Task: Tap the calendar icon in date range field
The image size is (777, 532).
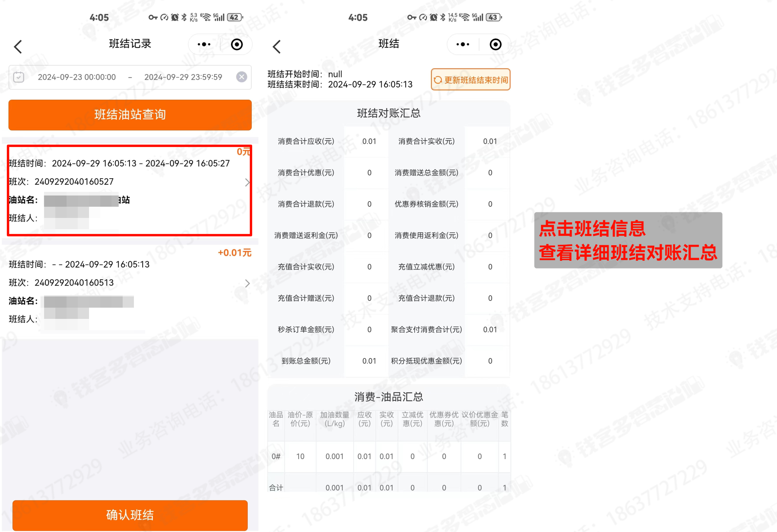Action: [x=19, y=77]
